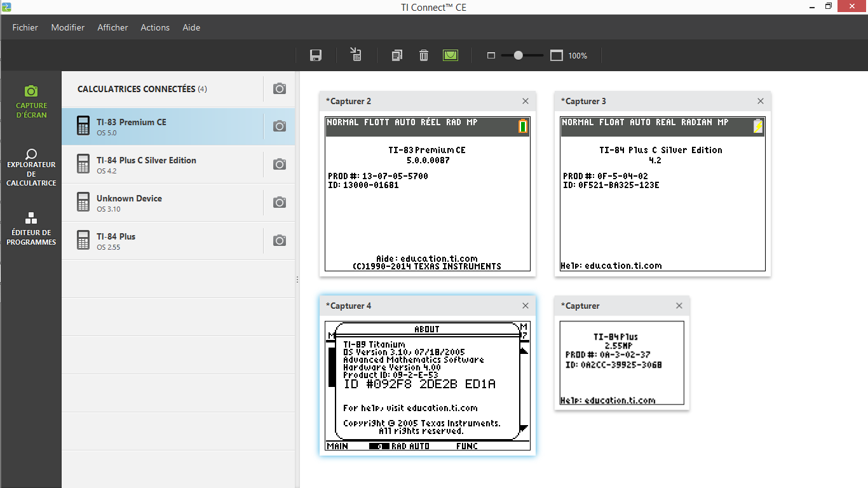Click the calculator icon beside TI-84 Plus
This screenshot has width=868, height=488.
pos(83,240)
